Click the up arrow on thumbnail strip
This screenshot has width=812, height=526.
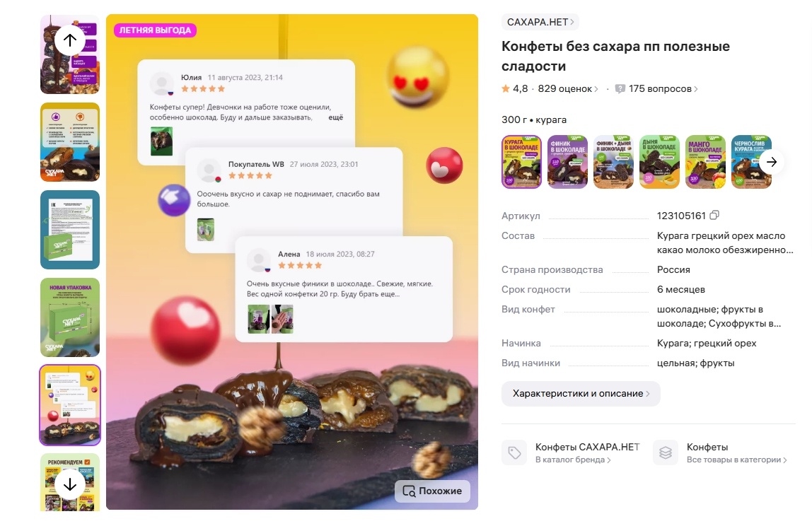pos(70,40)
